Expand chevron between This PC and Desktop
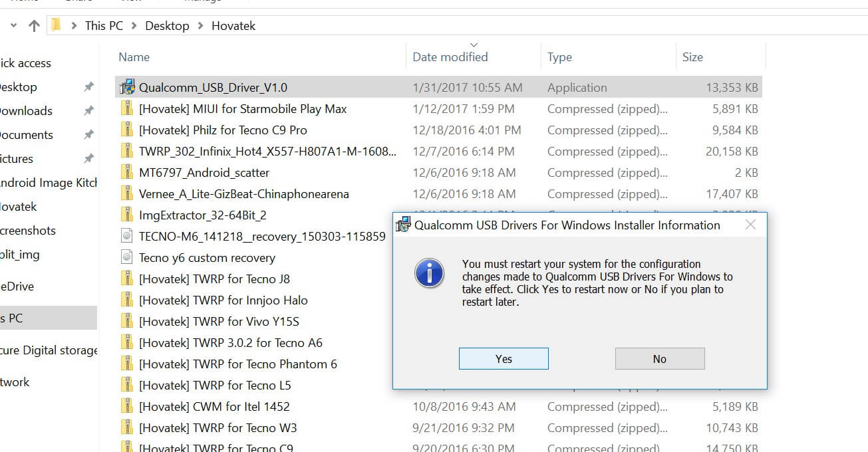Image resolution: width=868 pixels, height=452 pixels. (134, 26)
